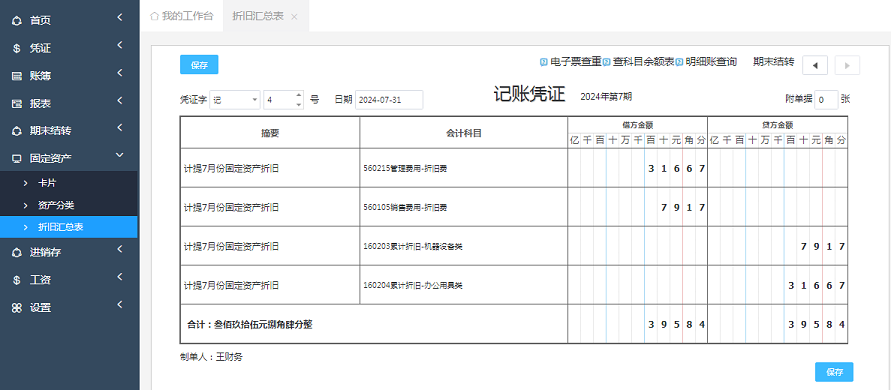Viewport: 891px width, 390px height.
Task: Go to next voucher with right arrow
Action: click(x=847, y=65)
